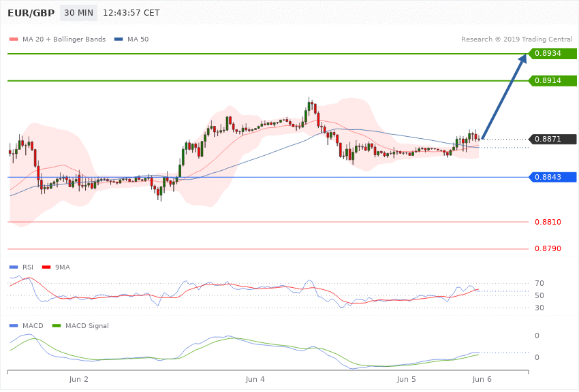Screen dimensions: 579x392
Task: Click the Jun 6 date axis label
Action: (x=482, y=379)
